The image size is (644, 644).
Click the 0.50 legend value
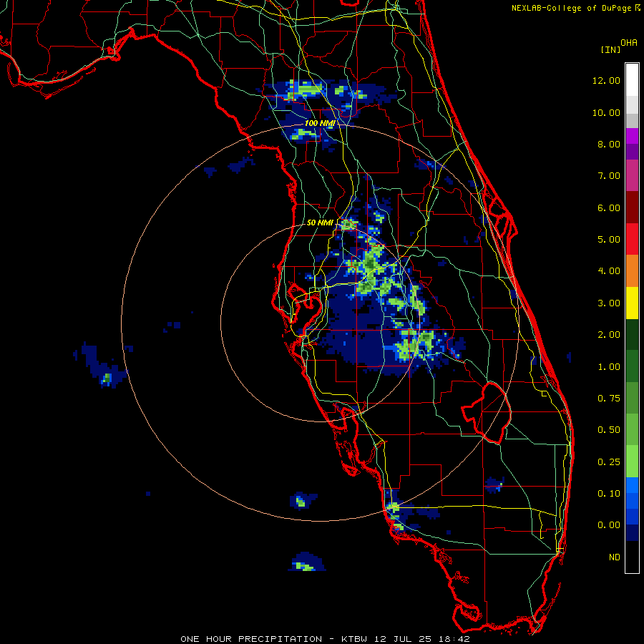[609, 430]
